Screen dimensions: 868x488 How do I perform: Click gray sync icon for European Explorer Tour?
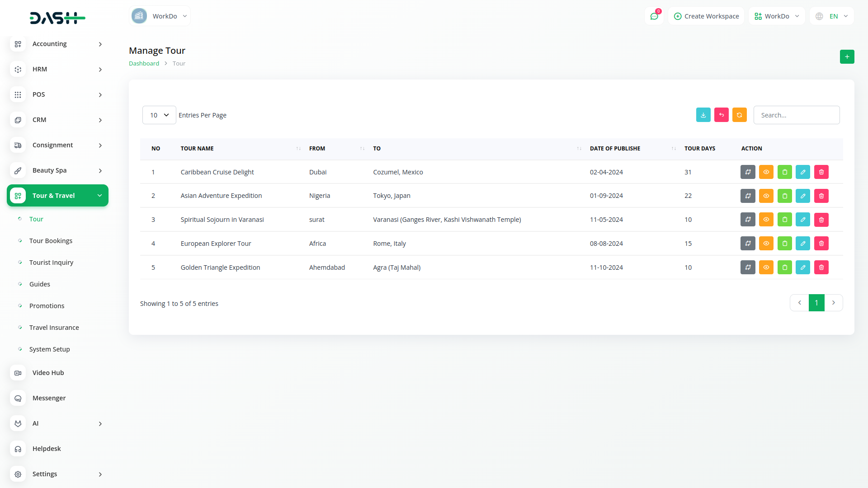[x=748, y=244]
